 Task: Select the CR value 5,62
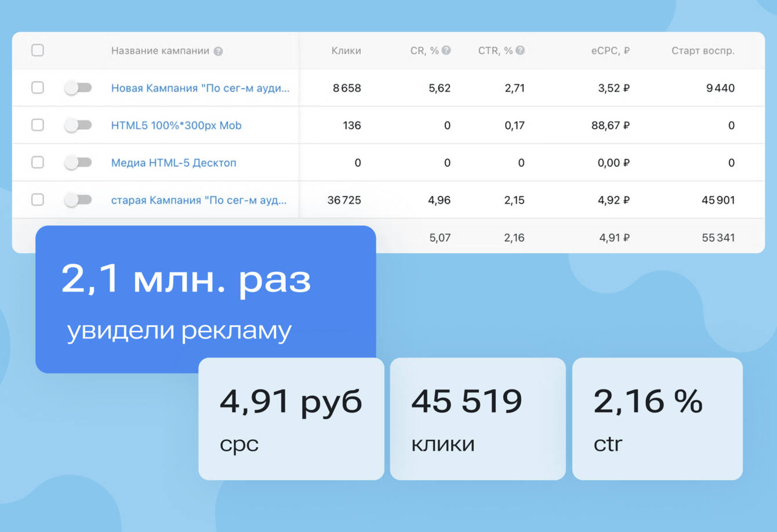coord(440,88)
